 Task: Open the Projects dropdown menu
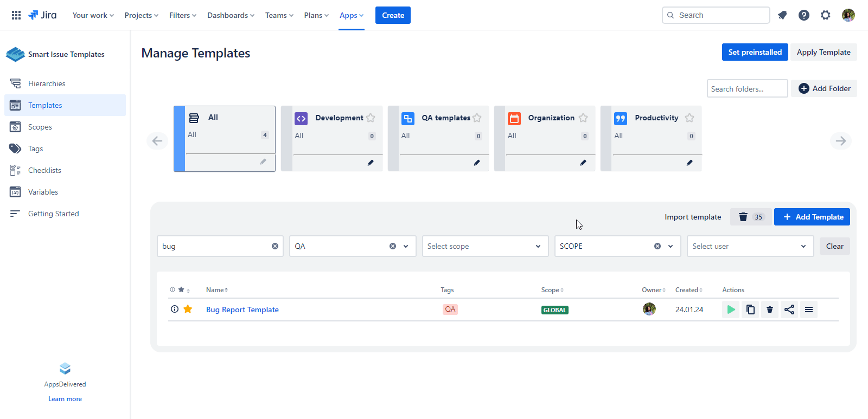pos(141,15)
